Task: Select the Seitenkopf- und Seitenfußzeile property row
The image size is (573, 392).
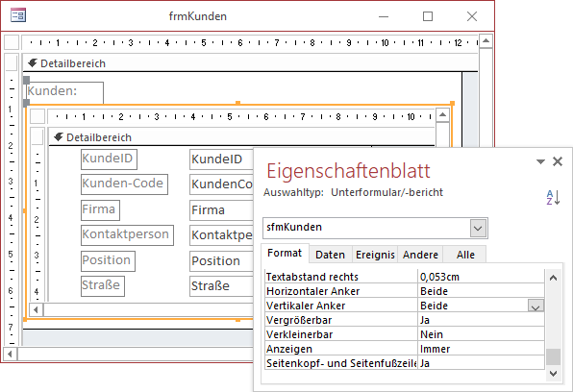Action: coord(405,363)
